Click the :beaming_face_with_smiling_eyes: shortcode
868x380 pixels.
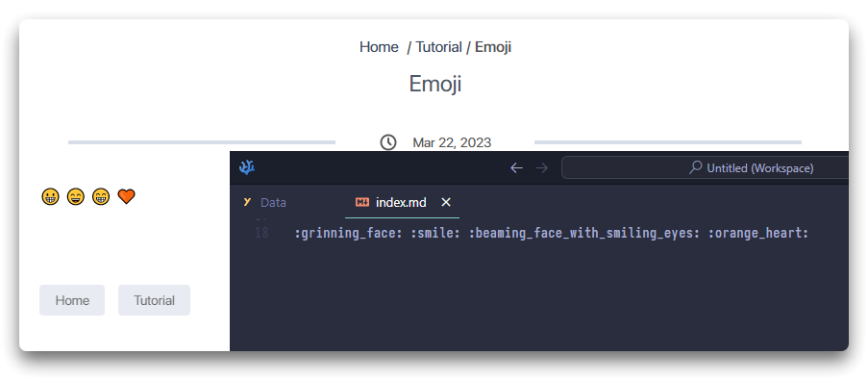584,233
